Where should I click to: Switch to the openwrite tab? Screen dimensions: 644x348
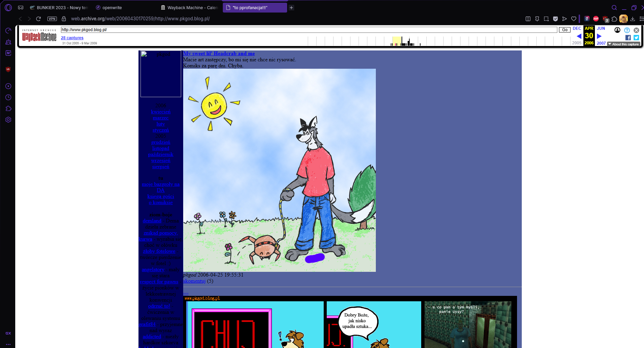pos(112,7)
